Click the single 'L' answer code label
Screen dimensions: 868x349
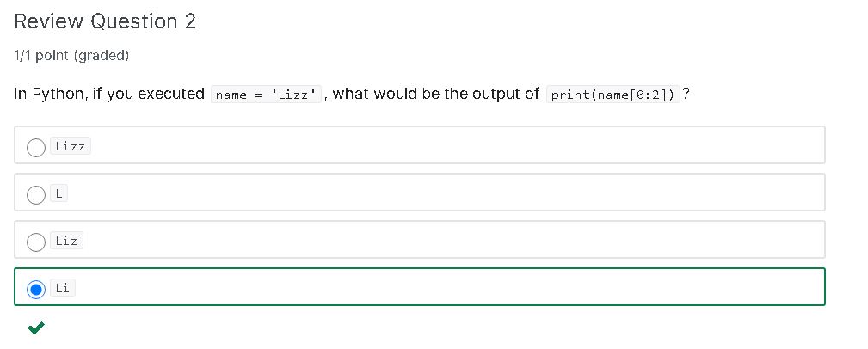click(x=58, y=193)
